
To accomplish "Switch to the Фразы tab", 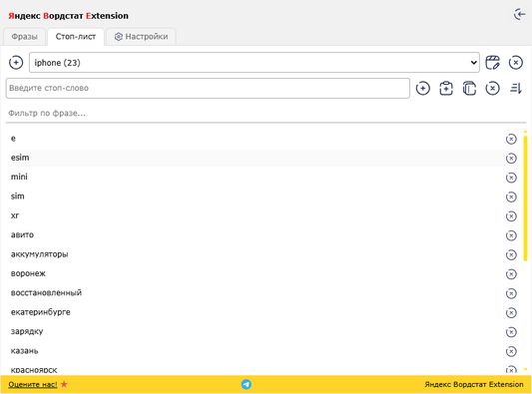I will click(24, 37).
